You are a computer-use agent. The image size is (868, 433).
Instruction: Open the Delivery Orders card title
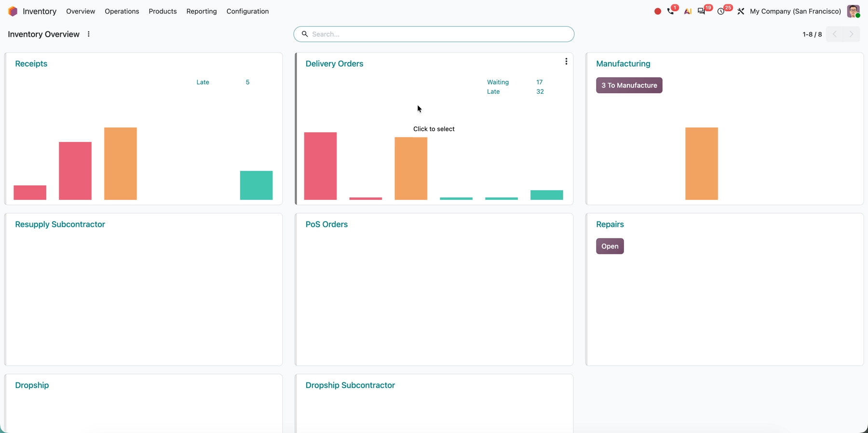pyautogui.click(x=334, y=64)
